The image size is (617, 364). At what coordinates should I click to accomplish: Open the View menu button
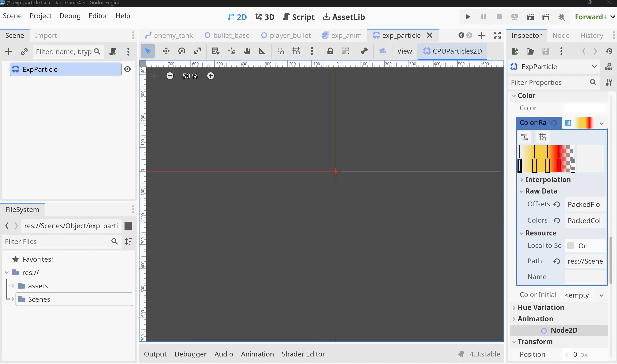click(x=404, y=51)
